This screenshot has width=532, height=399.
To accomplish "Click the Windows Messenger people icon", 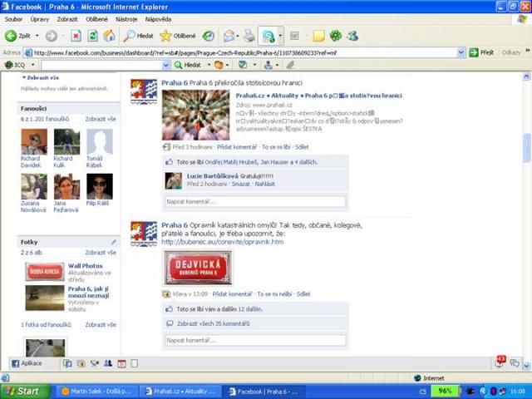I will click(x=352, y=36).
